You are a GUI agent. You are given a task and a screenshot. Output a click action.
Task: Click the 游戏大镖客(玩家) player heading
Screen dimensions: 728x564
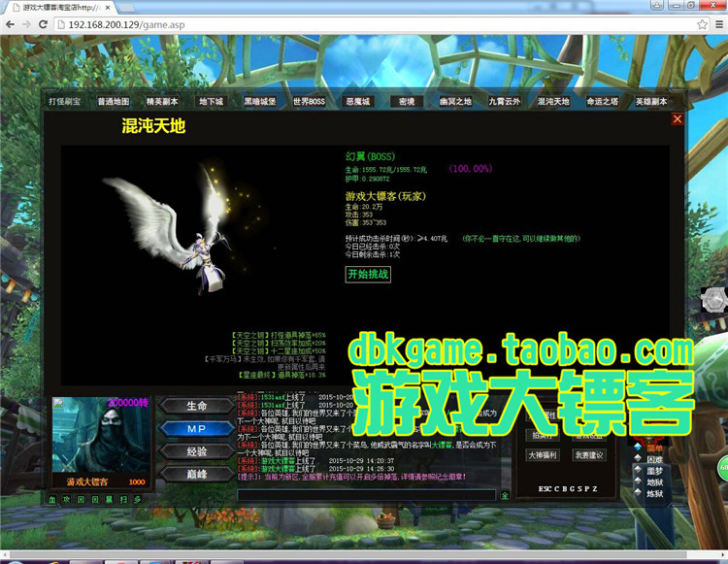pos(385,196)
